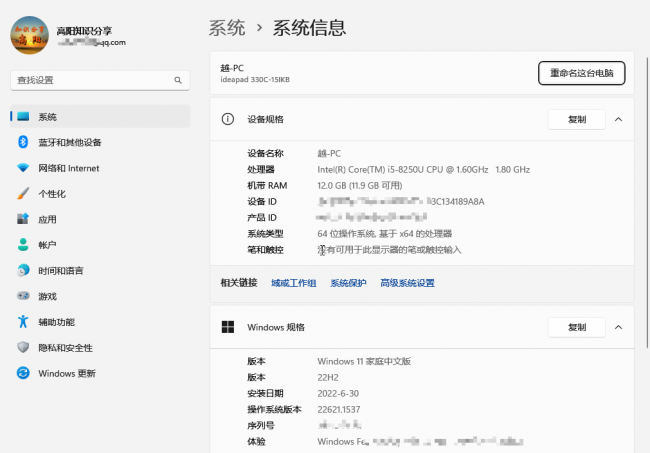Click the magnifier search icon

pyautogui.click(x=178, y=80)
